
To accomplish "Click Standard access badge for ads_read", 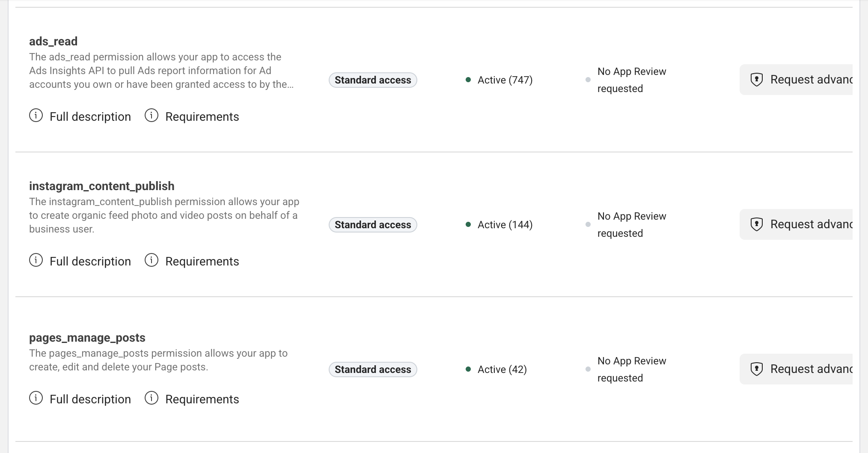I will (373, 80).
